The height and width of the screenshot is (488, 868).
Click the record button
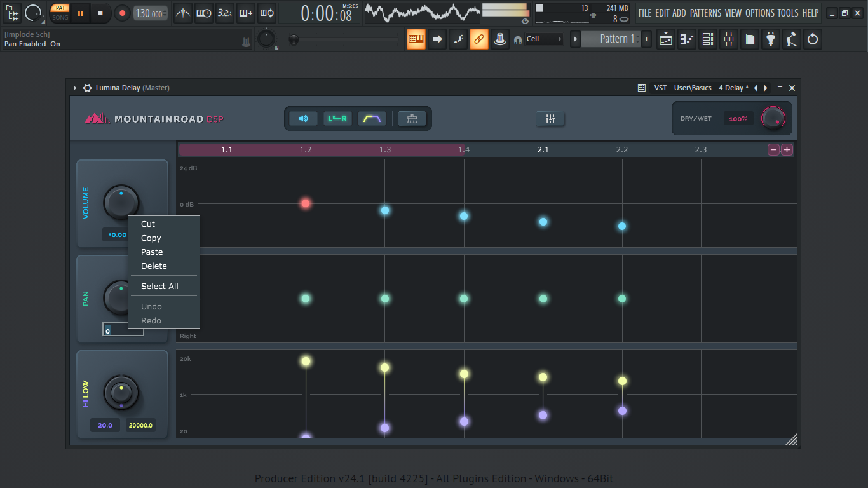click(x=122, y=13)
